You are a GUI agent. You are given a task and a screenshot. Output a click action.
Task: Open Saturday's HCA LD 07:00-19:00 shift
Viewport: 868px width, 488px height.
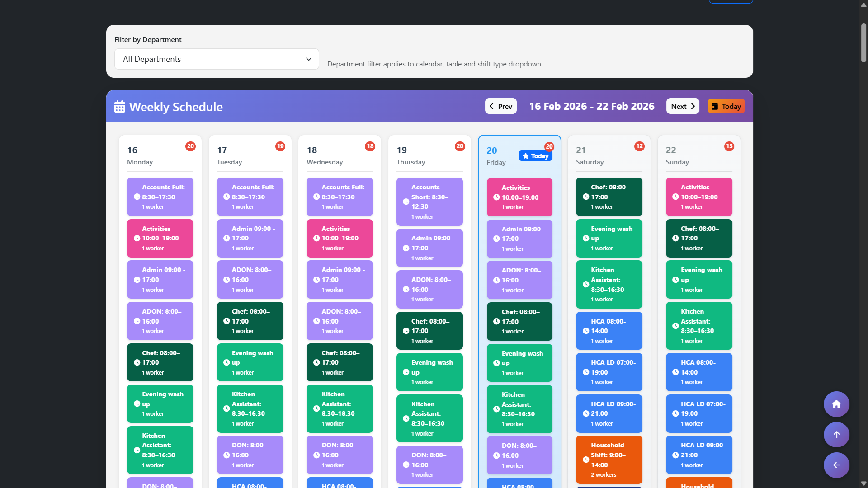[609, 372]
